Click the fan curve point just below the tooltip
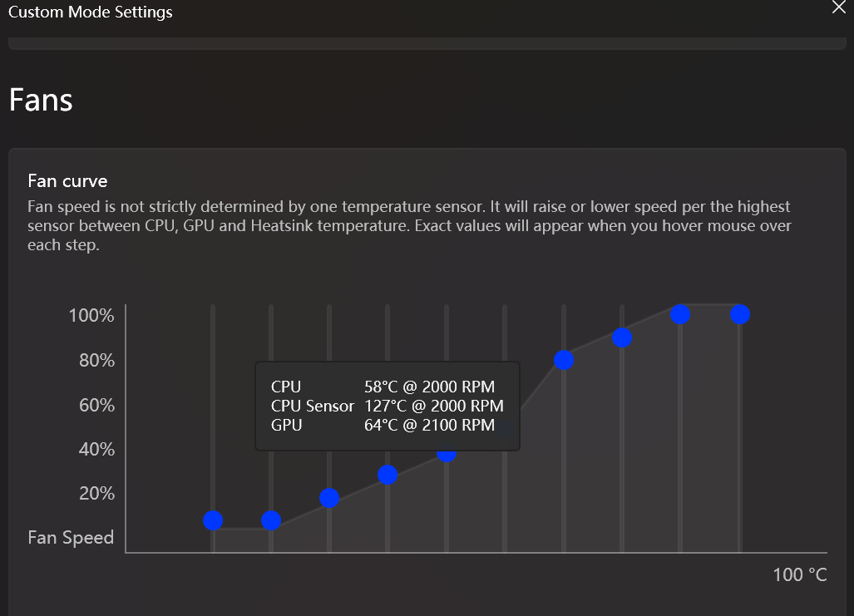854x616 pixels. click(x=447, y=454)
